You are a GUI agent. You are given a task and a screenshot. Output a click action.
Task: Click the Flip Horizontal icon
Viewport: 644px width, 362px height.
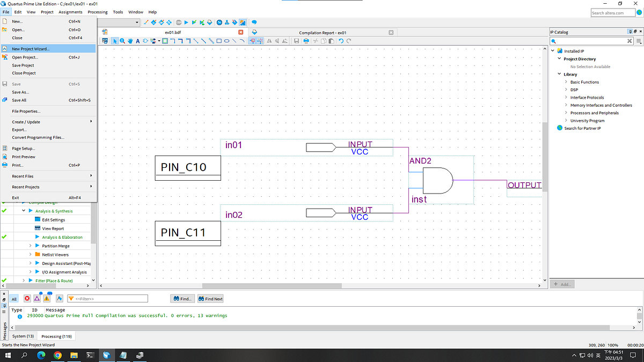(x=269, y=41)
